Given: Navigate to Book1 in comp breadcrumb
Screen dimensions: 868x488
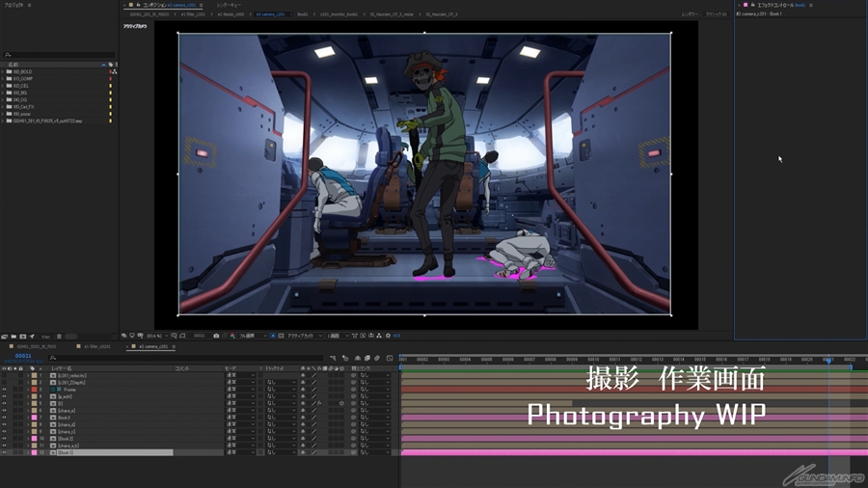Looking at the screenshot, I should tap(303, 14).
